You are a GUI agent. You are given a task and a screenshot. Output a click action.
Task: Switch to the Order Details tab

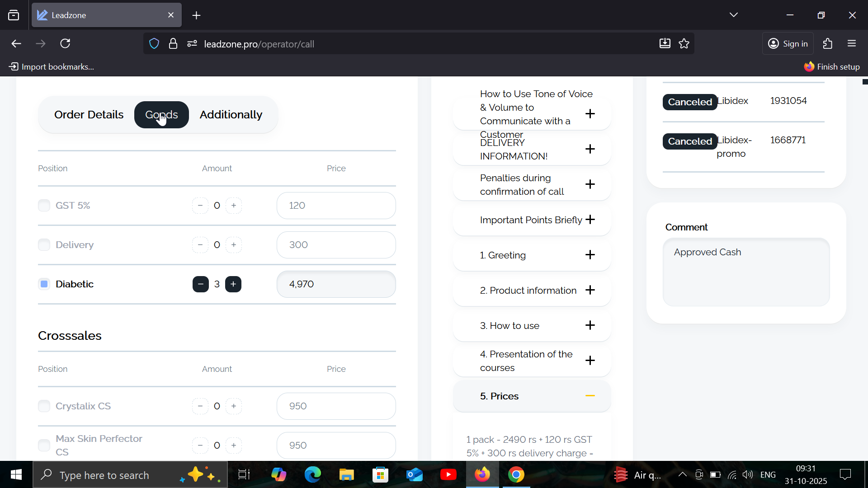pos(89,115)
